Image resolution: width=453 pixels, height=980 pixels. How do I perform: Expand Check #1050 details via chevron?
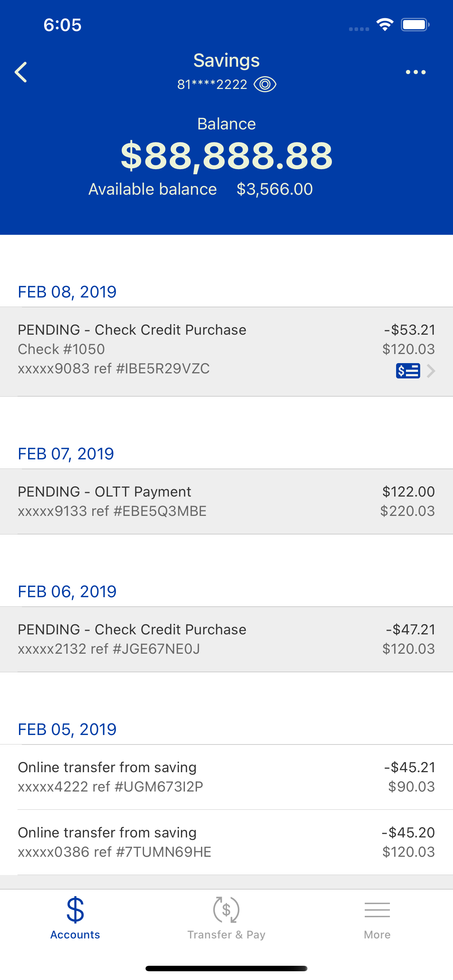[x=430, y=370]
